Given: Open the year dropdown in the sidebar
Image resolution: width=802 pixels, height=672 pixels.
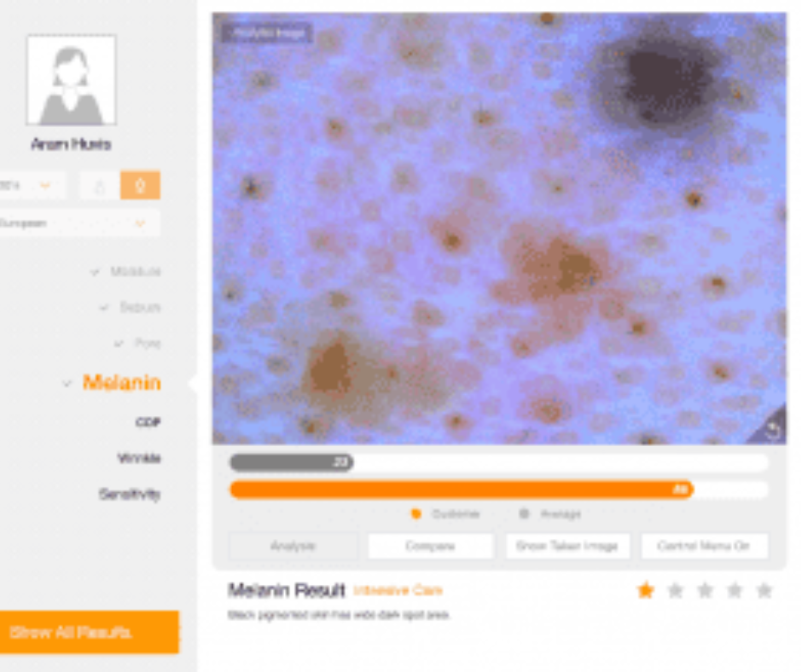Looking at the screenshot, I should click(x=32, y=184).
